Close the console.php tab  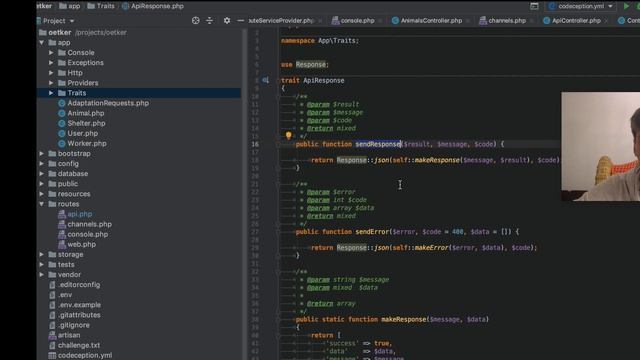coord(380,21)
